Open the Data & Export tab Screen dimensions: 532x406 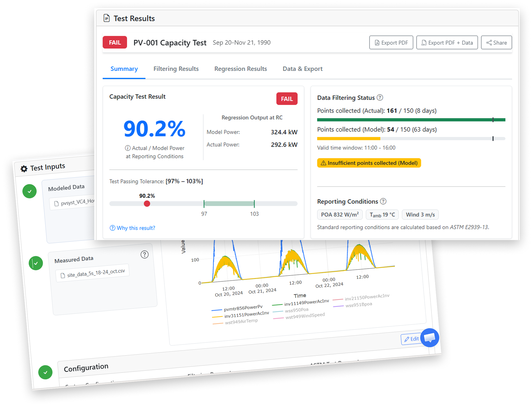[x=302, y=69]
